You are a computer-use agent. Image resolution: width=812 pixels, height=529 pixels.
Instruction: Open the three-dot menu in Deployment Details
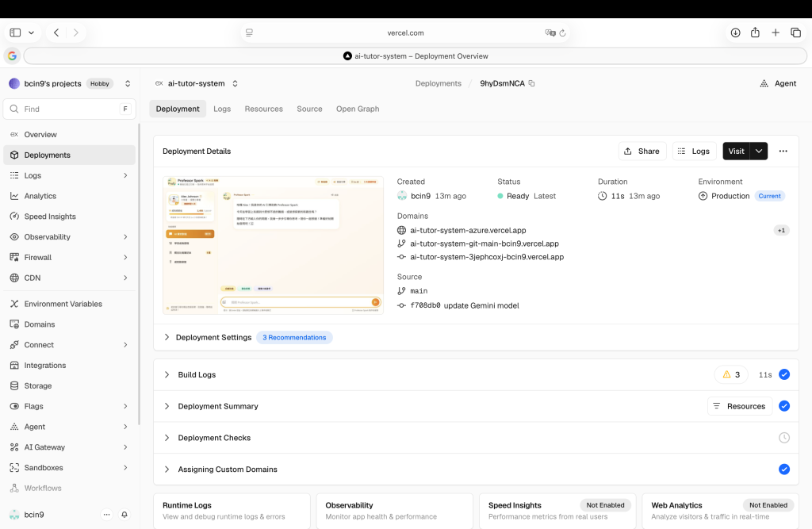(783, 151)
